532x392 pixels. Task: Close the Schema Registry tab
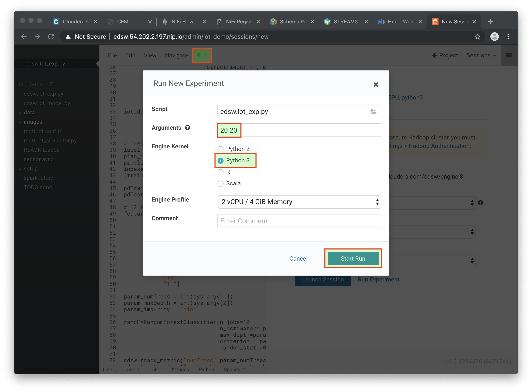[312, 22]
